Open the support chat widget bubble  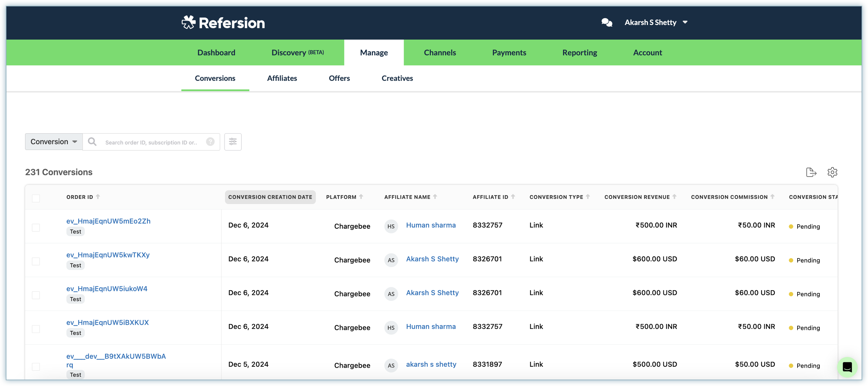847,367
